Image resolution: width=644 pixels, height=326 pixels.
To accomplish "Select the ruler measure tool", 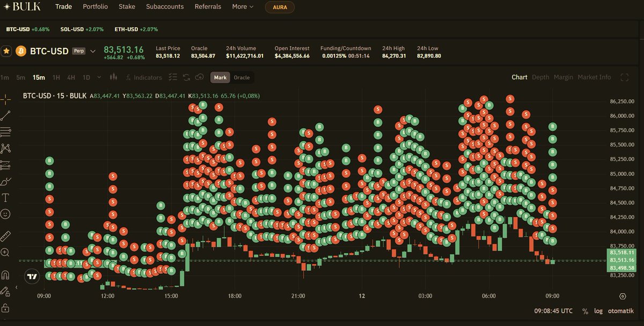I will pos(6,236).
